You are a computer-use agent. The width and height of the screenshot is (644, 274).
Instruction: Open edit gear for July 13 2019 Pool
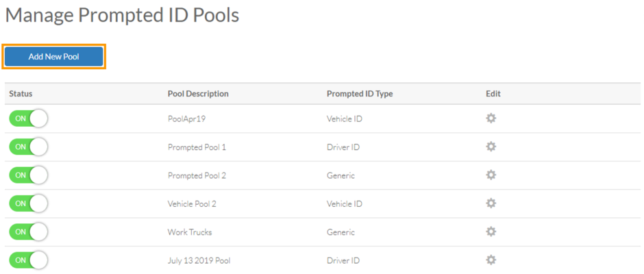491,260
